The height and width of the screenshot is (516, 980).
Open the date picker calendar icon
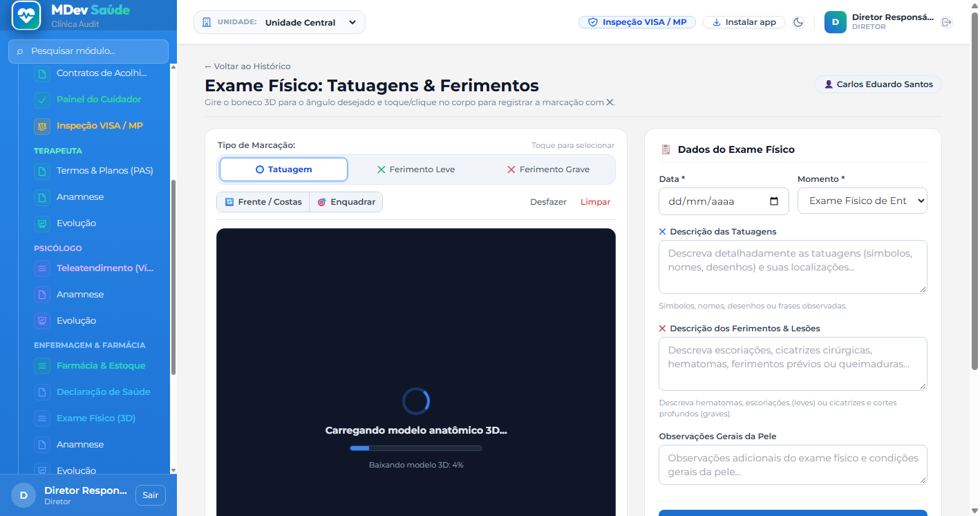coord(774,201)
